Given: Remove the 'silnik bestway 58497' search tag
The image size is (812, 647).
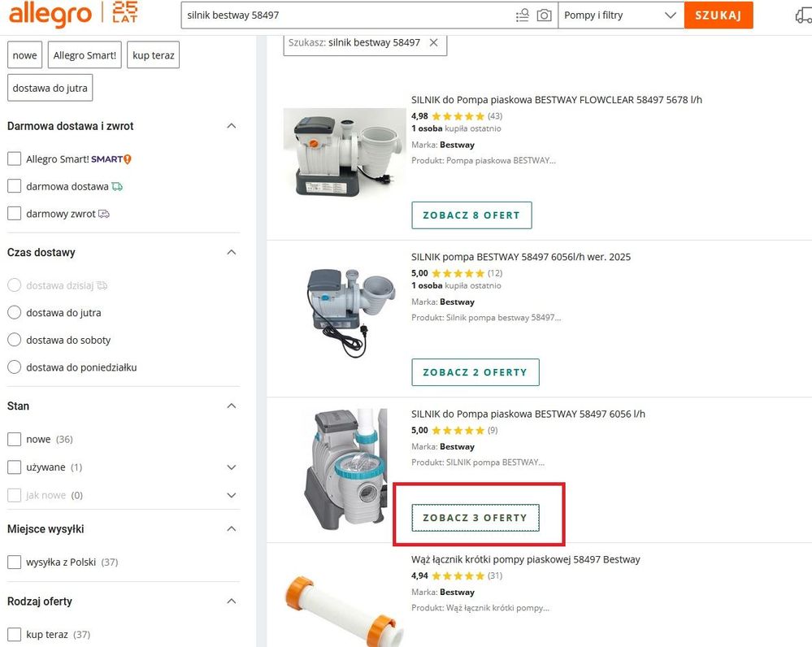Looking at the screenshot, I should (433, 42).
